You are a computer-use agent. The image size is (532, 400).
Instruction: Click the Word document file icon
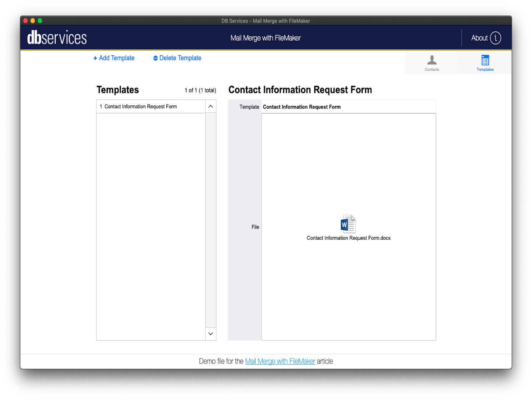point(348,224)
